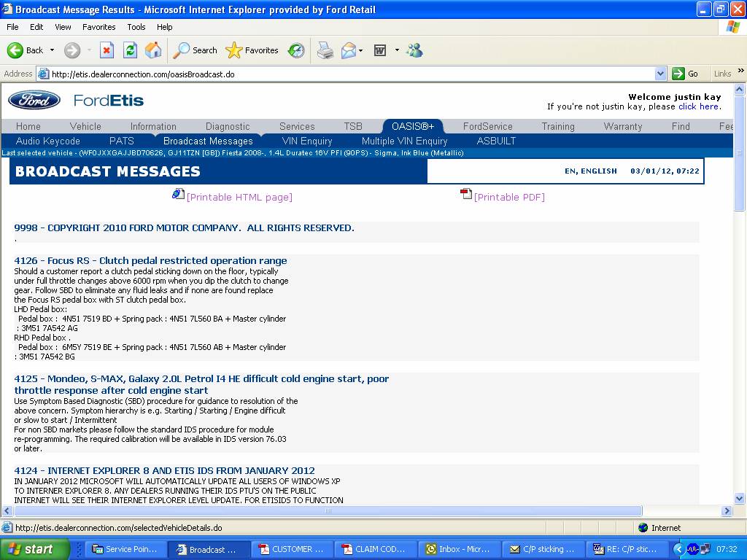Viewport: 747px width, 560px height.
Task: Expand the Back button history dropdown
Action: [x=52, y=50]
